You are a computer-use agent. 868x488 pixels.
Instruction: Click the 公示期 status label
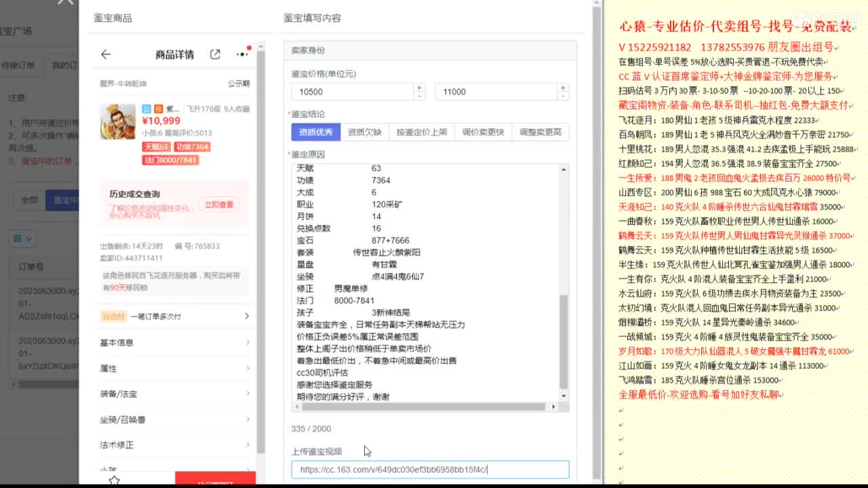(x=239, y=84)
